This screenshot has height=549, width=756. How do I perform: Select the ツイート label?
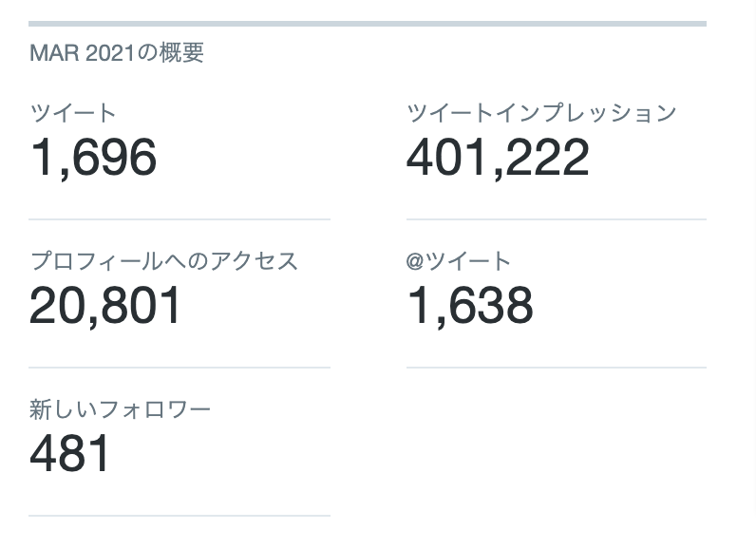point(73,114)
